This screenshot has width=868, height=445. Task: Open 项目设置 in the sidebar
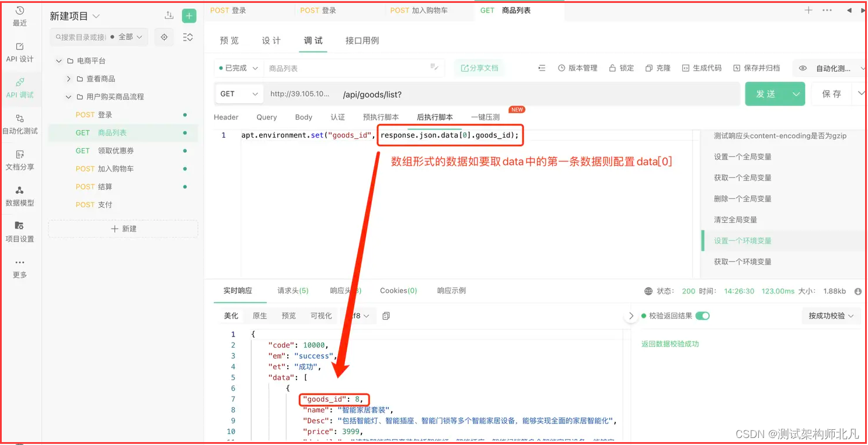20,232
